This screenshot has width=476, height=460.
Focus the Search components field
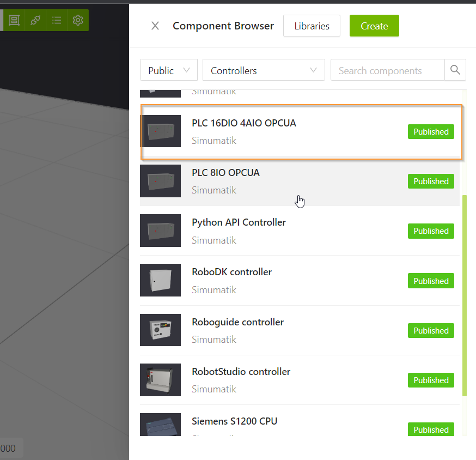point(388,70)
